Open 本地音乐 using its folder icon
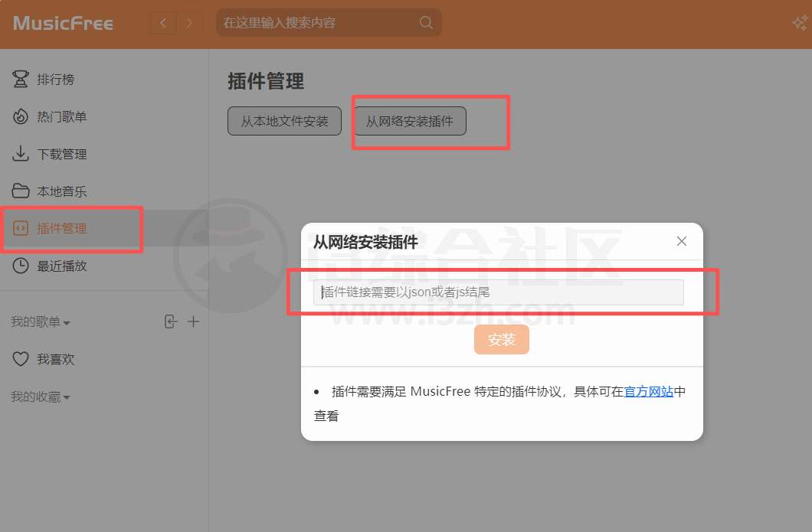This screenshot has height=532, width=812. [x=19, y=191]
